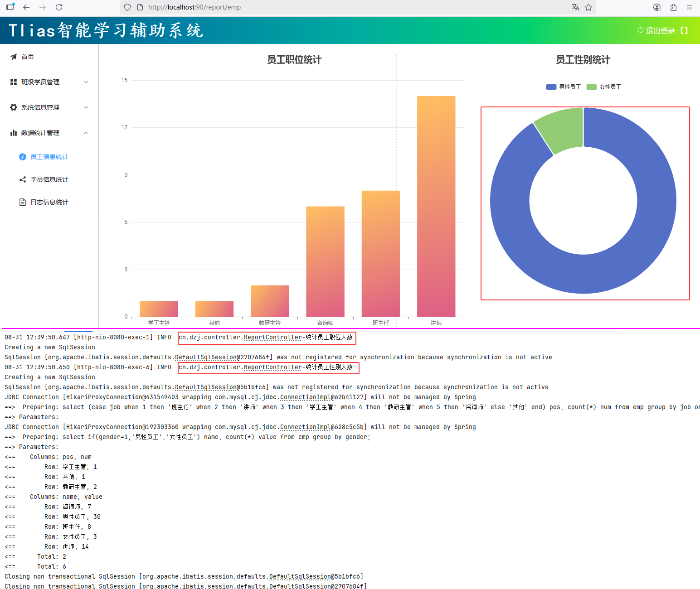The image size is (700, 589).
Task: Bookmark page with the star icon
Action: [588, 7]
